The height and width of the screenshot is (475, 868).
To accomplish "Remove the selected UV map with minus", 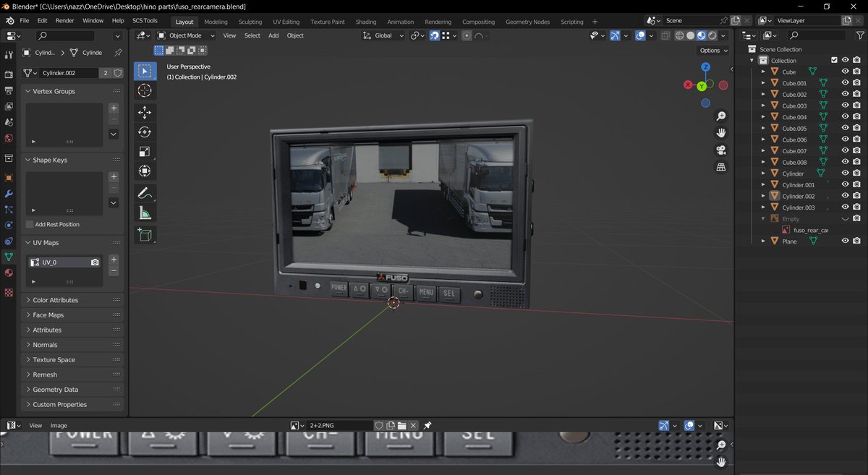I will [x=114, y=270].
